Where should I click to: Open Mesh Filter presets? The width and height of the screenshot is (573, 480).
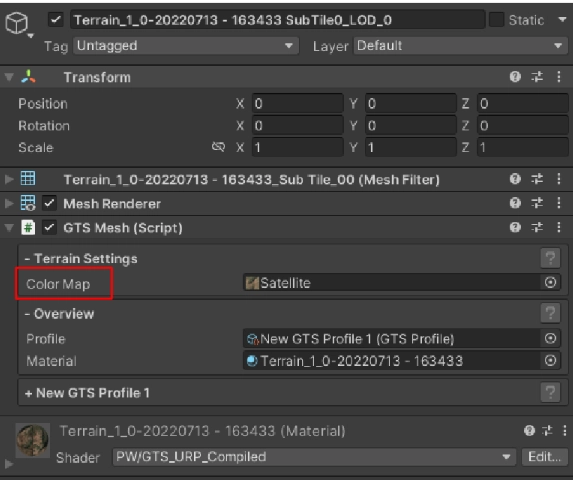click(537, 179)
